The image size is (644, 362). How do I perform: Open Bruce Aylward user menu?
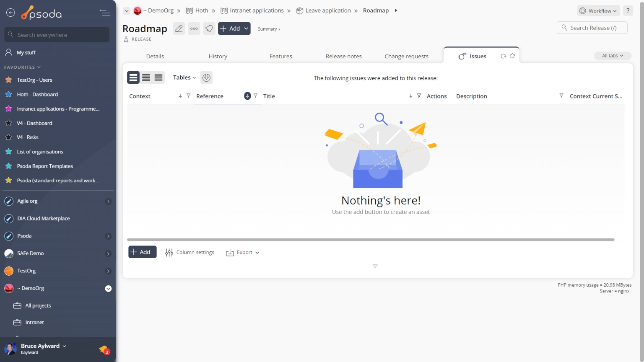click(43, 346)
